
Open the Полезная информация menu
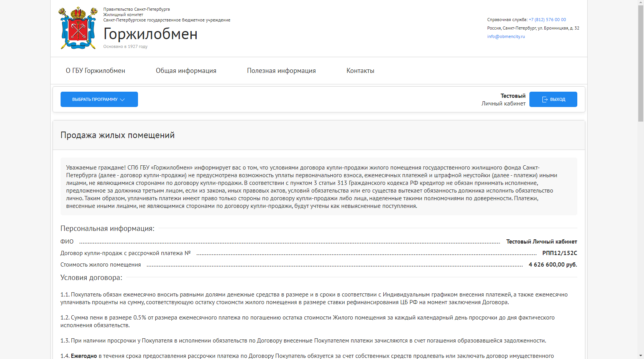coord(281,71)
